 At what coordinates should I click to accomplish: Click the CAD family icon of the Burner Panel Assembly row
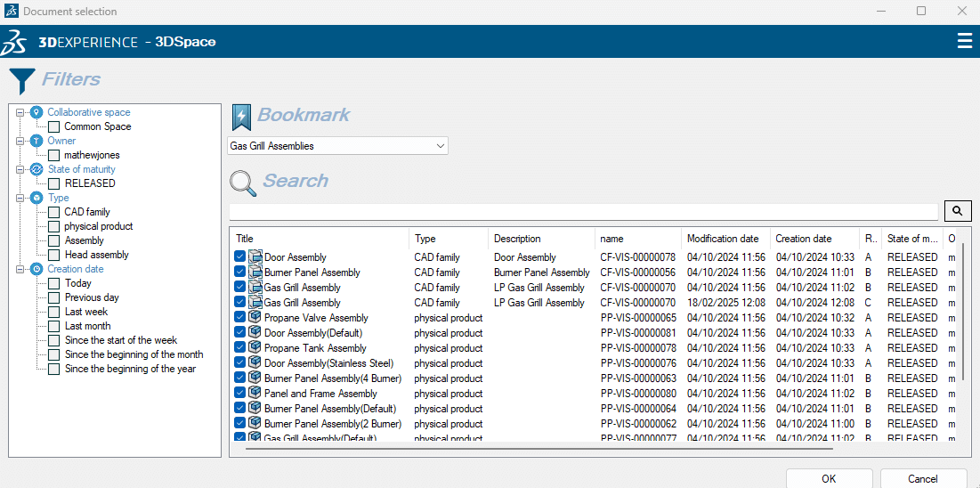click(255, 272)
